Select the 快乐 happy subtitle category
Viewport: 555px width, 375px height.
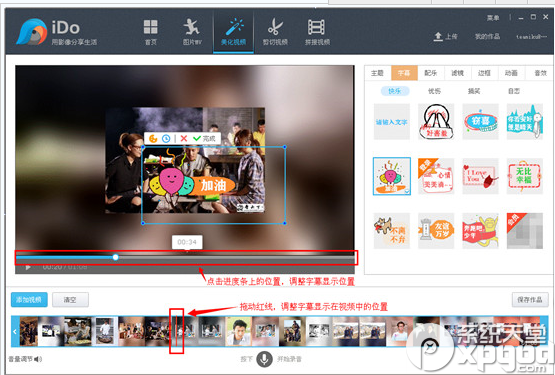(x=395, y=91)
